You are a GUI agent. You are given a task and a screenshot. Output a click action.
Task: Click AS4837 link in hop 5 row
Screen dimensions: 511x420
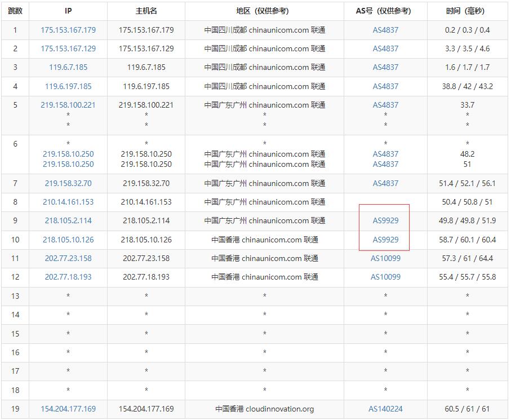coord(385,105)
